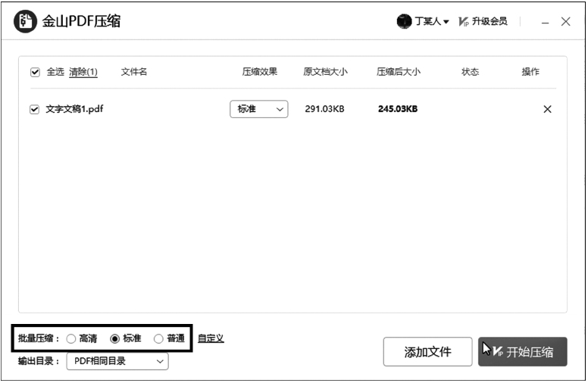This screenshot has height=383, width=588.
Task: Open the 自定义 custom compression settings
Action: pos(211,338)
